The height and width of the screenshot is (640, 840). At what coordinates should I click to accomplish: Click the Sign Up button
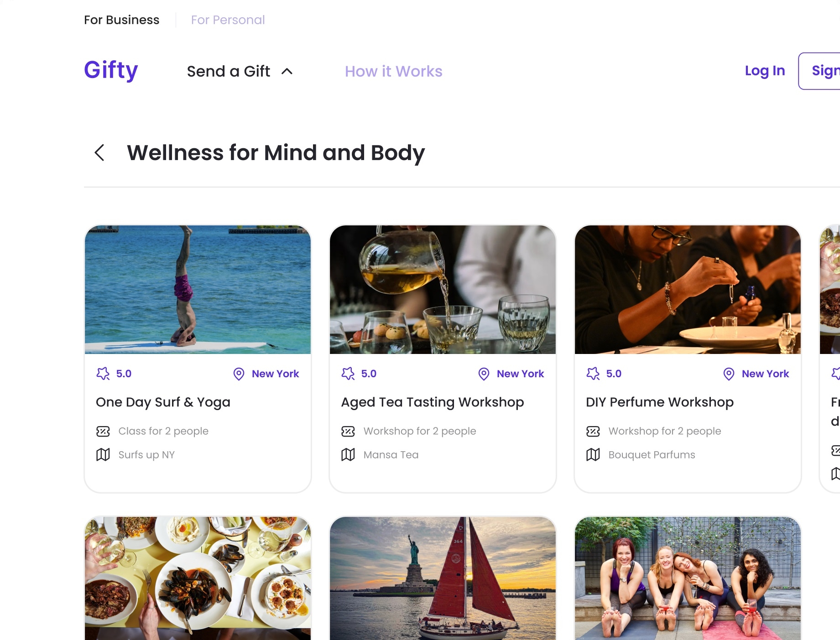tap(819, 71)
